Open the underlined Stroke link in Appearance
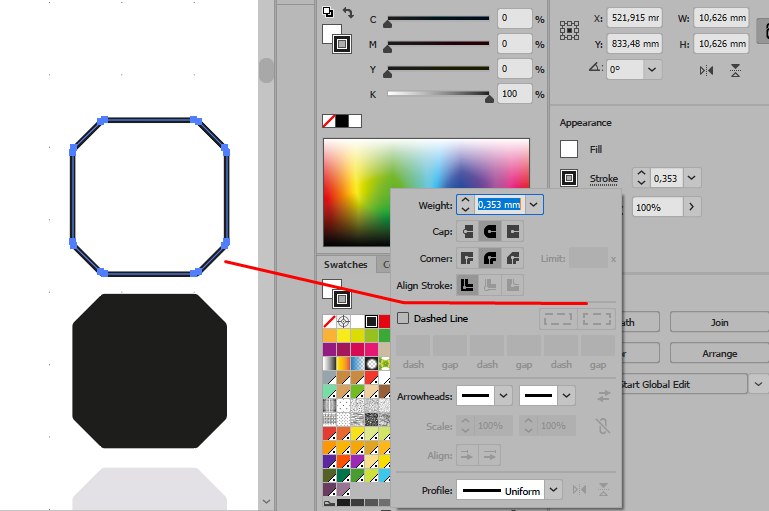This screenshot has width=769, height=511. click(604, 179)
